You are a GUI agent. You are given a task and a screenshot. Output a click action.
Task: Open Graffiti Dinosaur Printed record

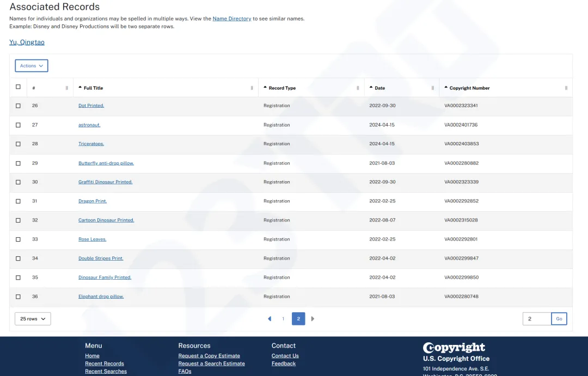106,182
